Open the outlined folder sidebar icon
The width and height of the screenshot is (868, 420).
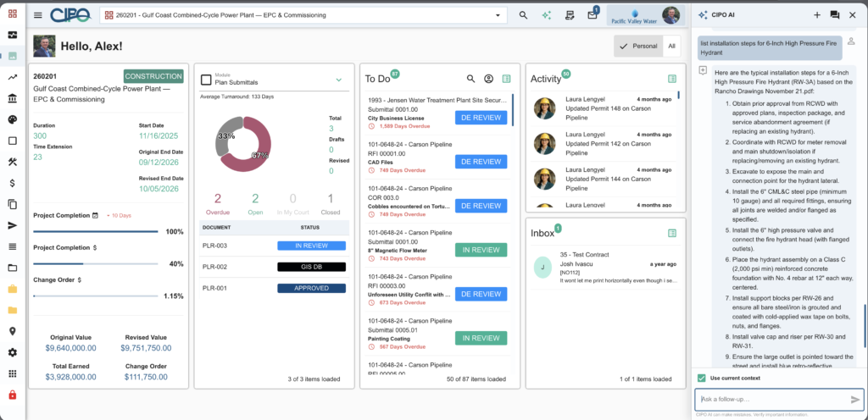pyautogui.click(x=12, y=268)
